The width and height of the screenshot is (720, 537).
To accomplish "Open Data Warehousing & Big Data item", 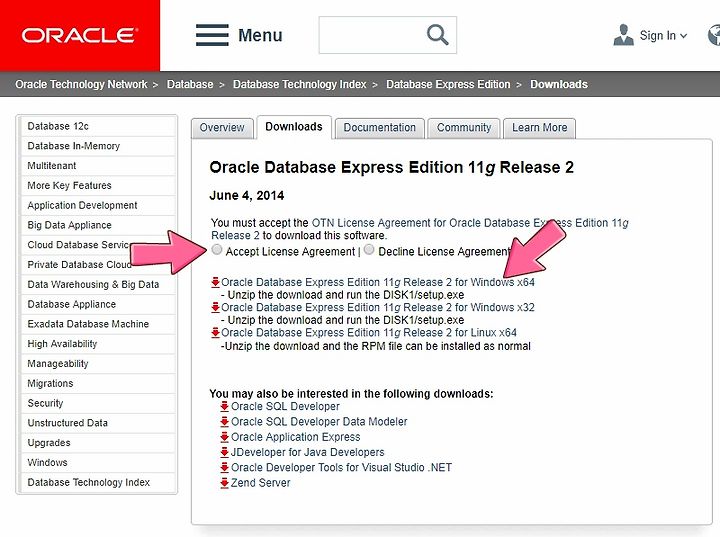I will [98, 284].
